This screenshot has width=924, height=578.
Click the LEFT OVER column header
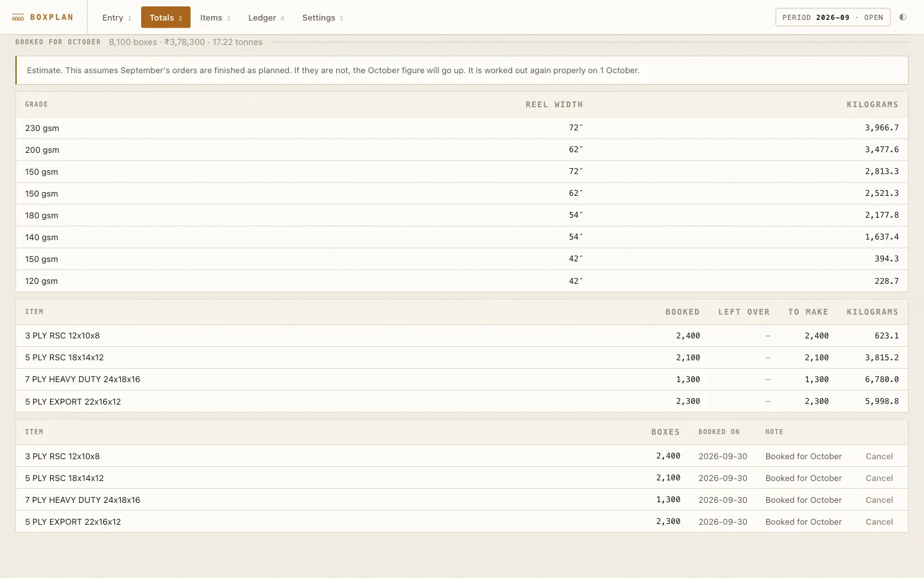point(744,312)
